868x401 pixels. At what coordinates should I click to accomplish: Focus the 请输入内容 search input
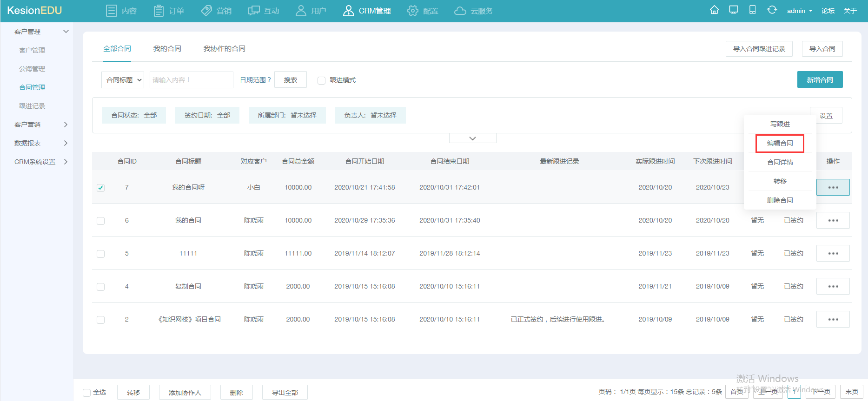coord(192,80)
